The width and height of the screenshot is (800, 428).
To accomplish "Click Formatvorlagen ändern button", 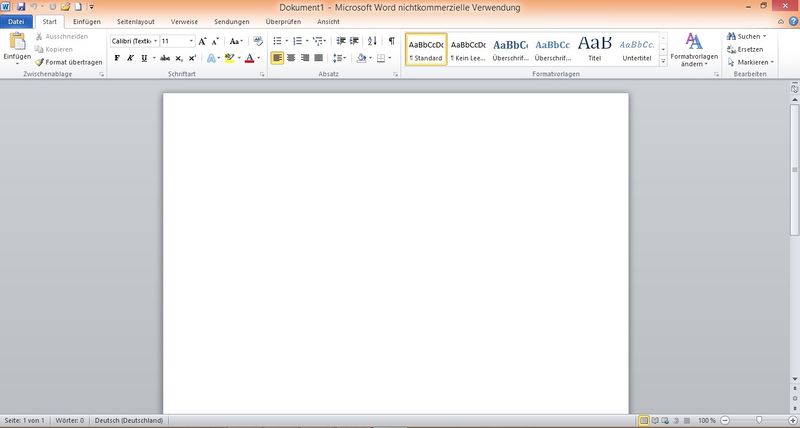I will click(x=693, y=48).
